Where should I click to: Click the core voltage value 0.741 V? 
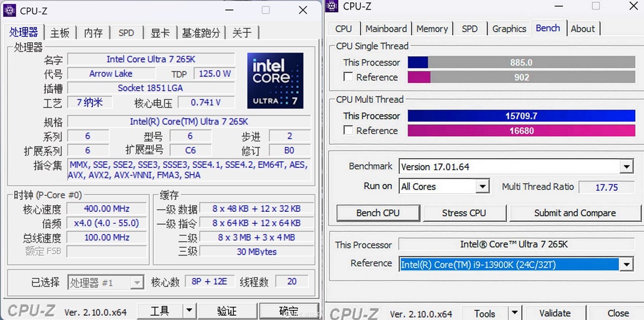[206, 103]
